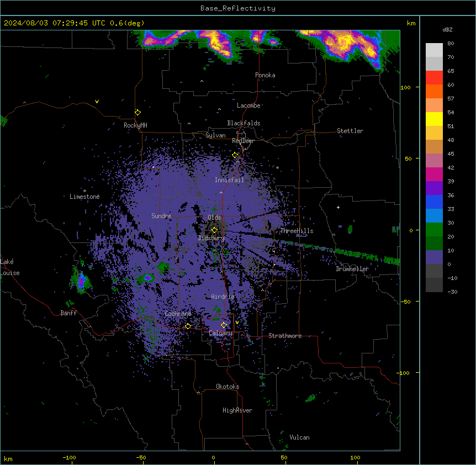
Task: Click the Calgary city label
Action: click(x=221, y=333)
